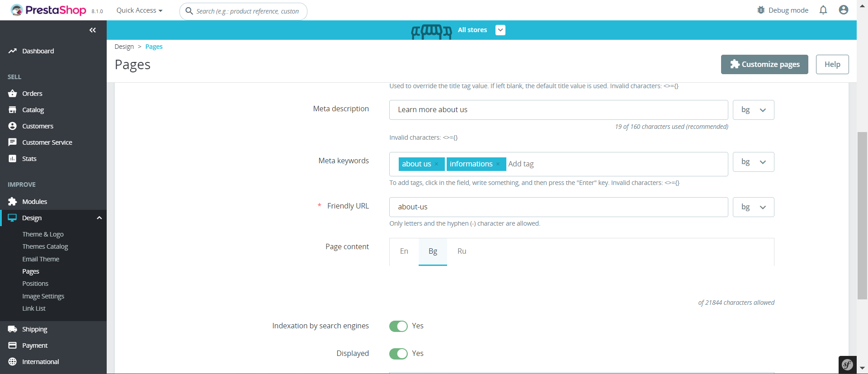Go to Customer Service section
Image resolution: width=868 pixels, height=374 pixels.
click(x=47, y=142)
